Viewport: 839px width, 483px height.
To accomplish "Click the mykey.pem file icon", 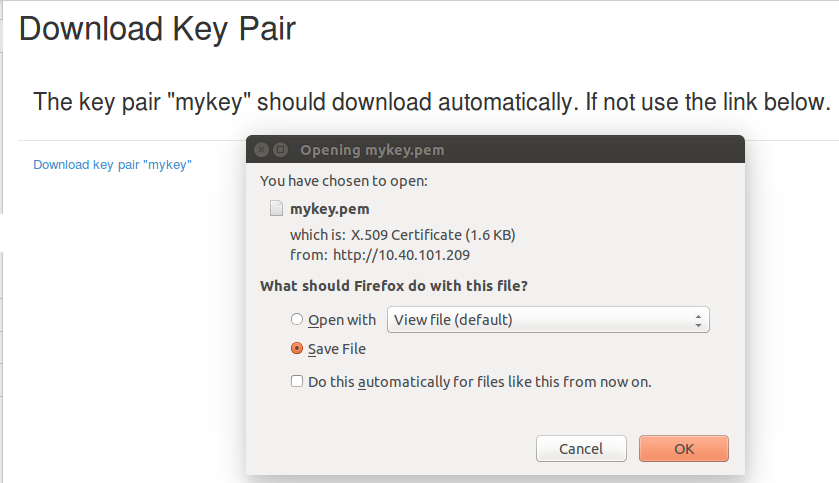I will pyautogui.click(x=276, y=209).
